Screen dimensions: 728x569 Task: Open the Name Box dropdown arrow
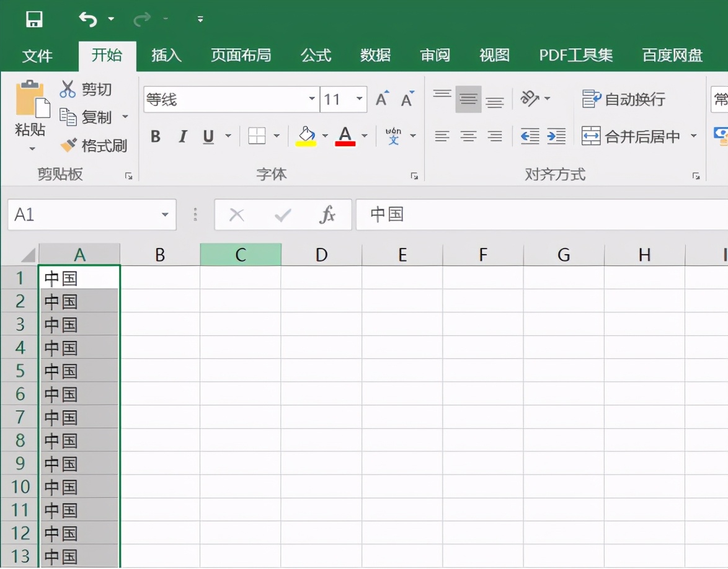pyautogui.click(x=165, y=214)
